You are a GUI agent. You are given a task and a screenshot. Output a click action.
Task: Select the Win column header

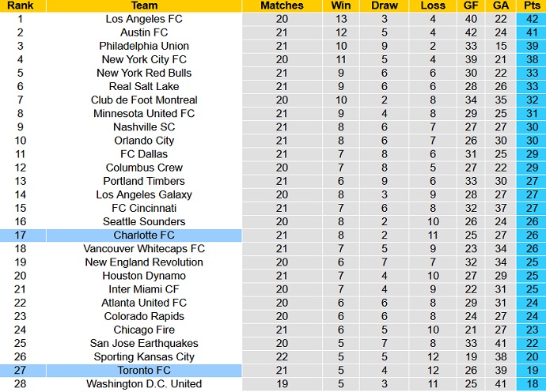pyautogui.click(x=341, y=6)
